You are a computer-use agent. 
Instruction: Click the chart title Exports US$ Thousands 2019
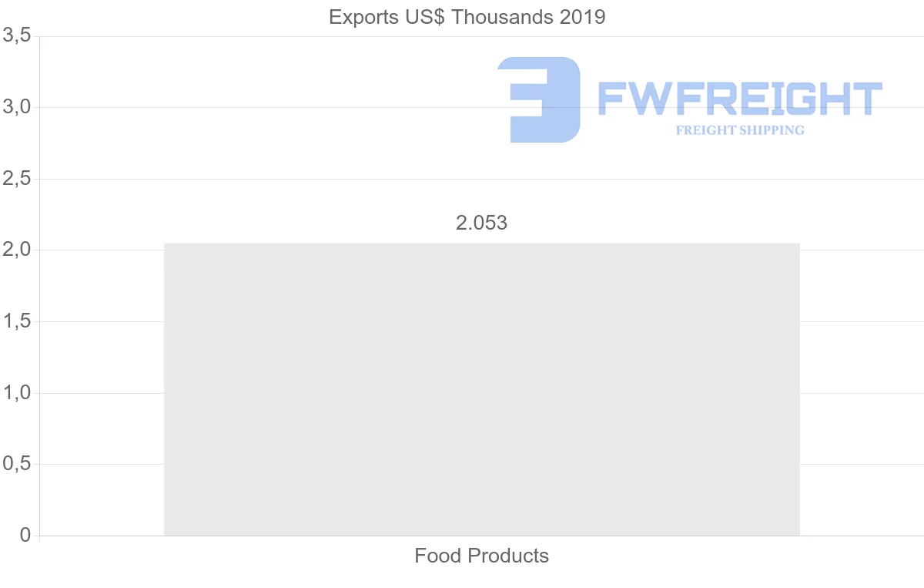click(x=467, y=17)
